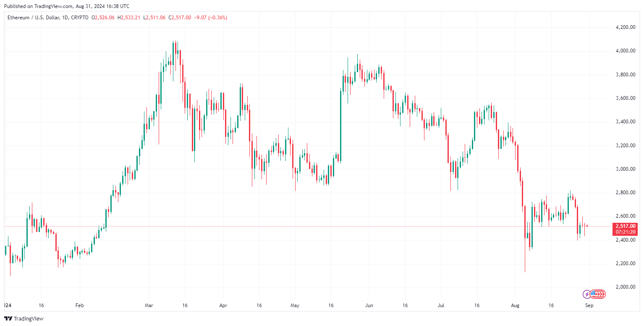Click the 'Sep' date axis label
This screenshot has width=644, height=326.
click(589, 306)
